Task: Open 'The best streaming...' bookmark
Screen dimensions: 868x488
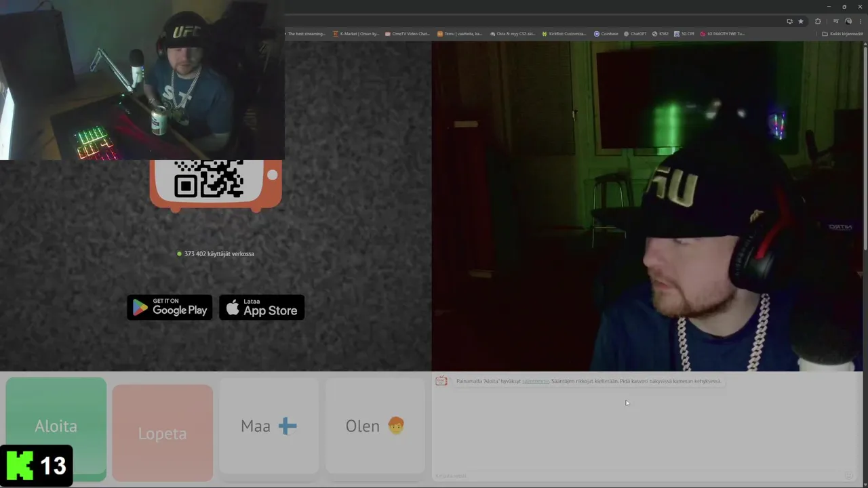Action: point(307,34)
